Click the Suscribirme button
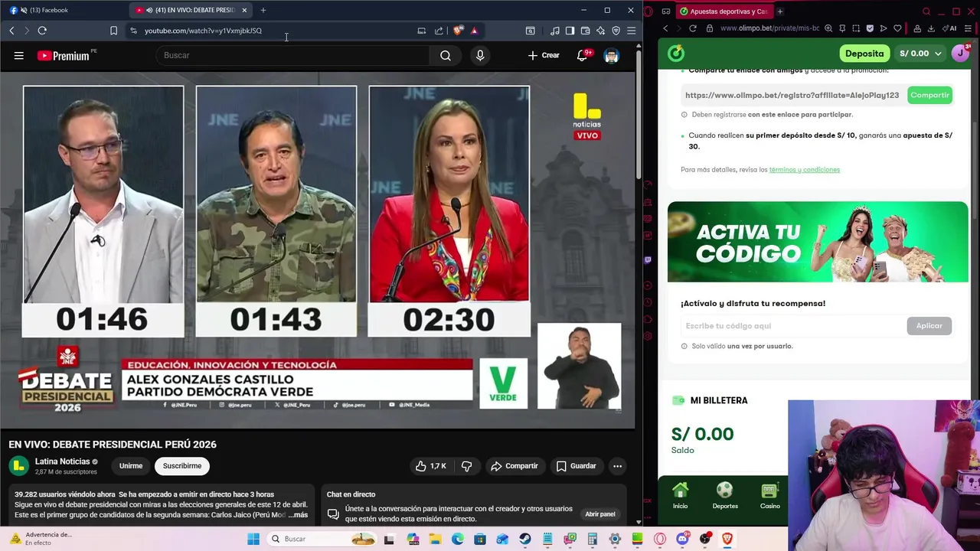The image size is (980, 551). click(x=182, y=466)
